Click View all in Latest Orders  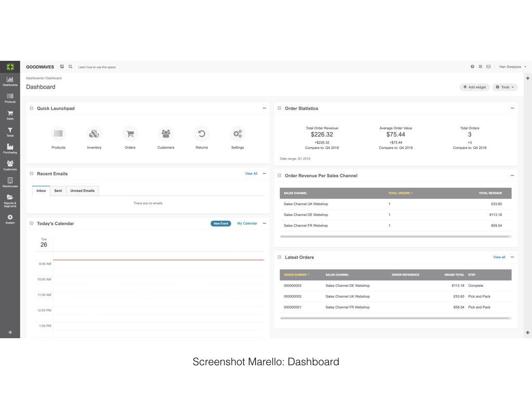pyautogui.click(x=499, y=257)
